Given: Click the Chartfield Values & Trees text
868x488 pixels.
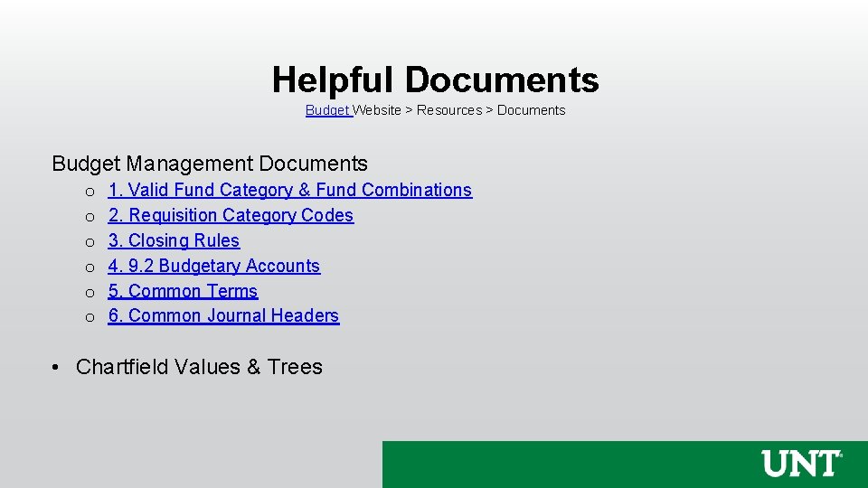Looking at the screenshot, I should pos(199,367).
